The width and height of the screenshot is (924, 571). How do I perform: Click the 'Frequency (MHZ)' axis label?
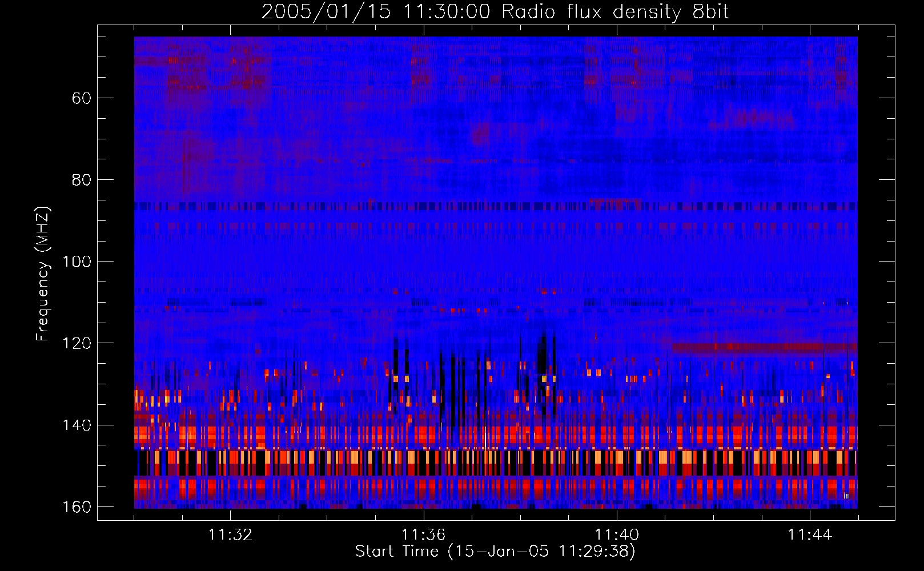click(x=43, y=274)
